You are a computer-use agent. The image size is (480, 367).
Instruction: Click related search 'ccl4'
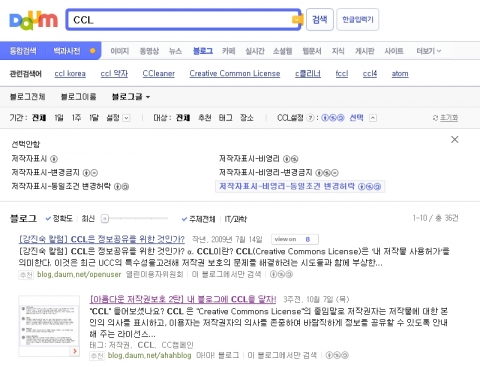click(370, 74)
